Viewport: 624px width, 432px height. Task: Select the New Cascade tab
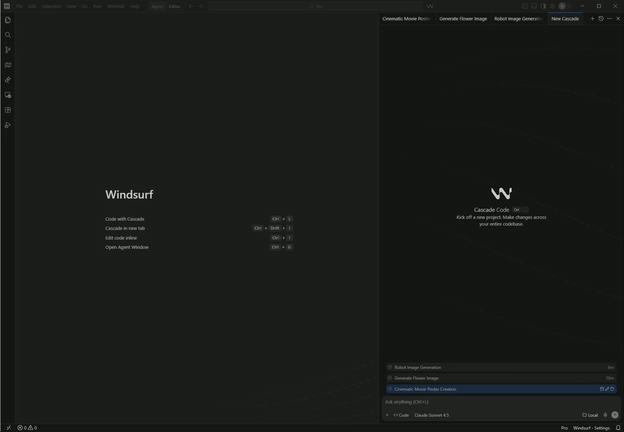tap(565, 19)
